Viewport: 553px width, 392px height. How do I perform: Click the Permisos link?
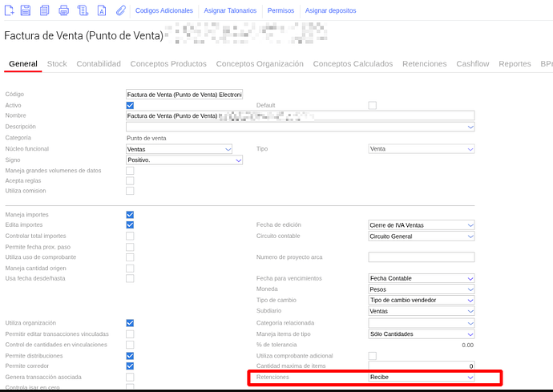pos(281,10)
